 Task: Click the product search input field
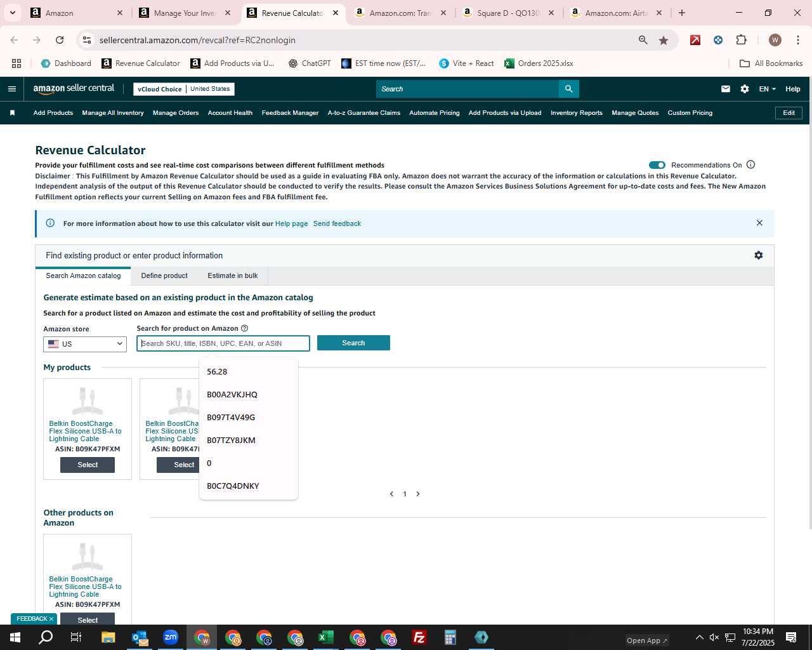[x=223, y=343]
